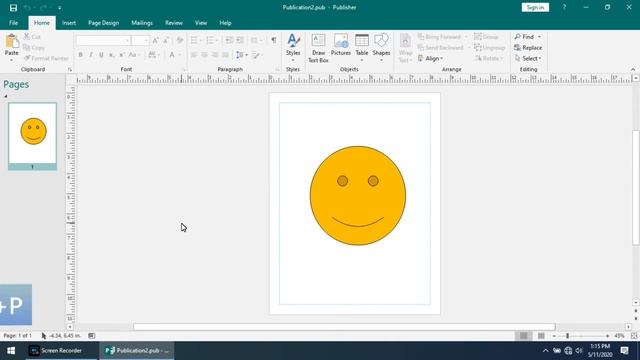The width and height of the screenshot is (640, 360).
Task: Switch to the Insert tab
Action: pos(69,23)
